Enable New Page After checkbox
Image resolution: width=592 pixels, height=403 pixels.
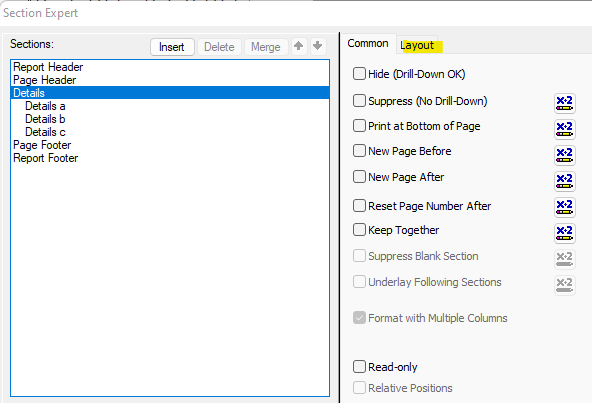[359, 177]
